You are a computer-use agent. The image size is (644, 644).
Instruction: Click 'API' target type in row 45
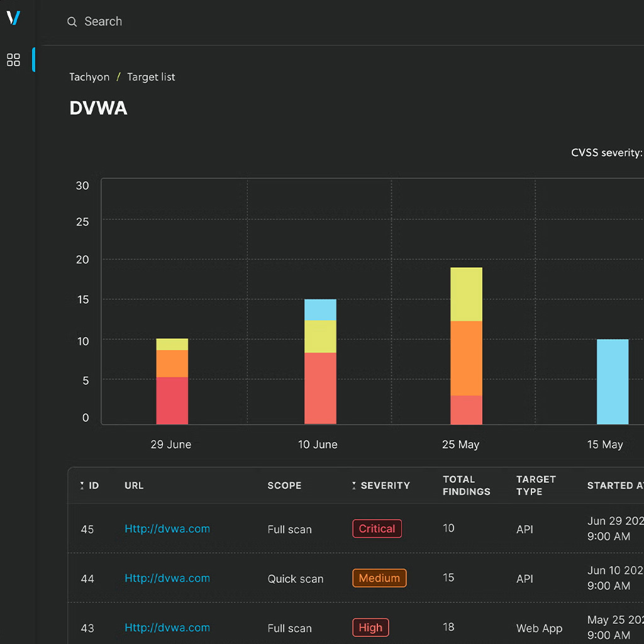click(525, 530)
